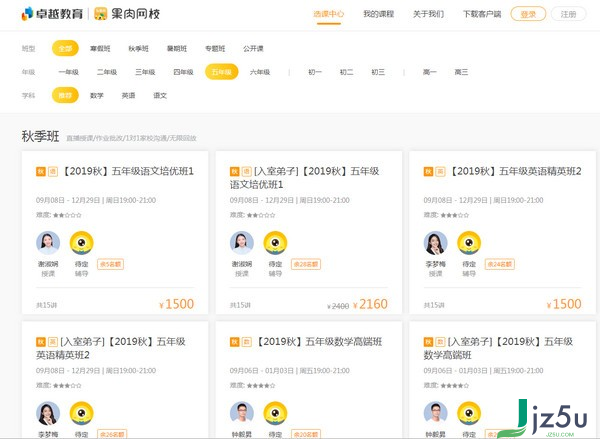Open the 选课中心 tab
Screen dimensions: 600x439
point(328,15)
